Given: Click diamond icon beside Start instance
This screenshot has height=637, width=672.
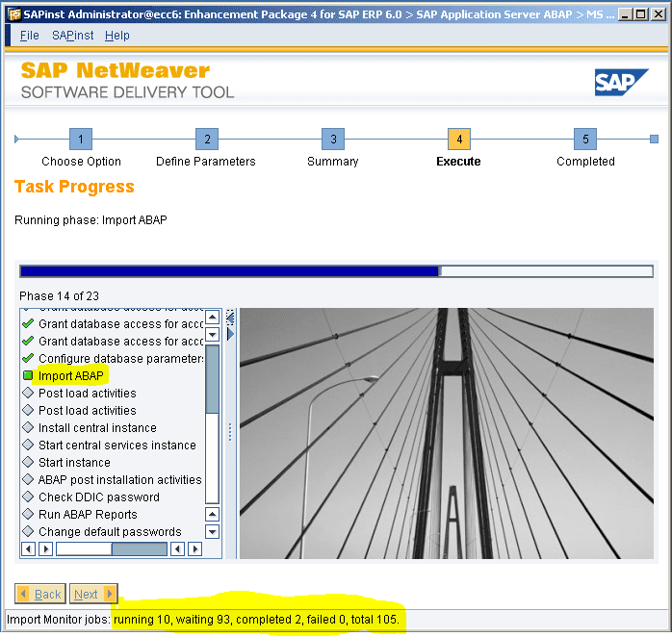Looking at the screenshot, I should [28, 462].
